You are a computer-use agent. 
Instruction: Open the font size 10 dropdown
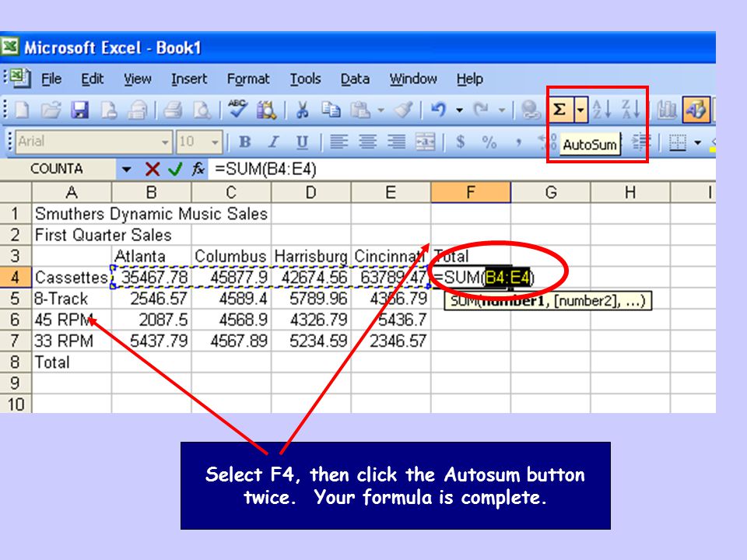tap(216, 142)
